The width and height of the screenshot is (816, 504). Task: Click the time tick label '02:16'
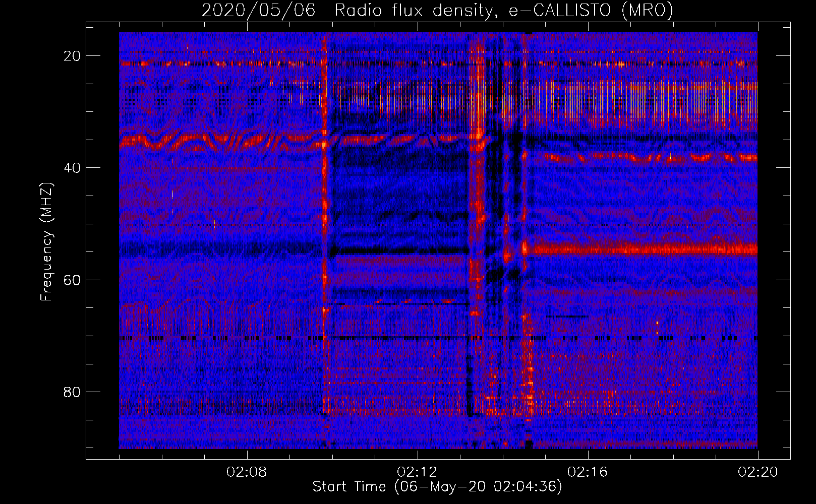tap(588, 472)
